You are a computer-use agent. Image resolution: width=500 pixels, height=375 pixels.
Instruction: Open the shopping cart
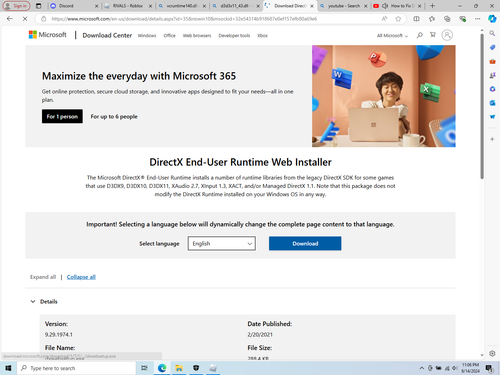pyautogui.click(x=433, y=35)
